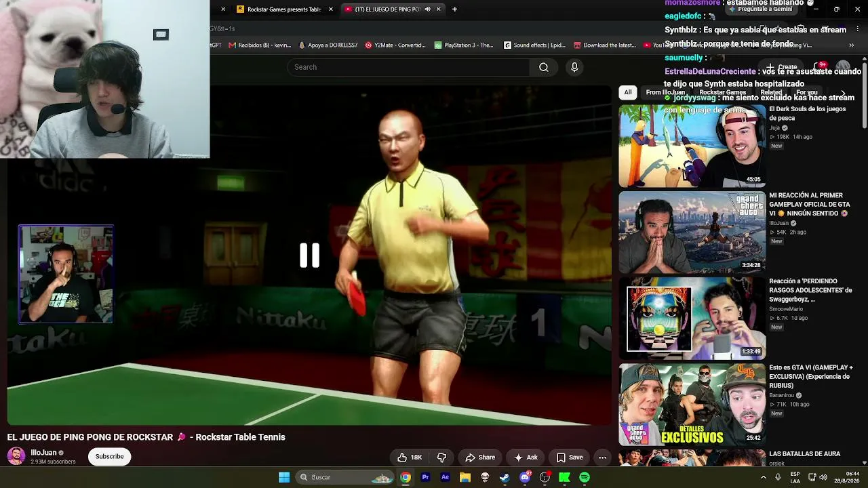Open the Windows Start menu
Image resolution: width=868 pixels, height=488 pixels.
pos(284,477)
